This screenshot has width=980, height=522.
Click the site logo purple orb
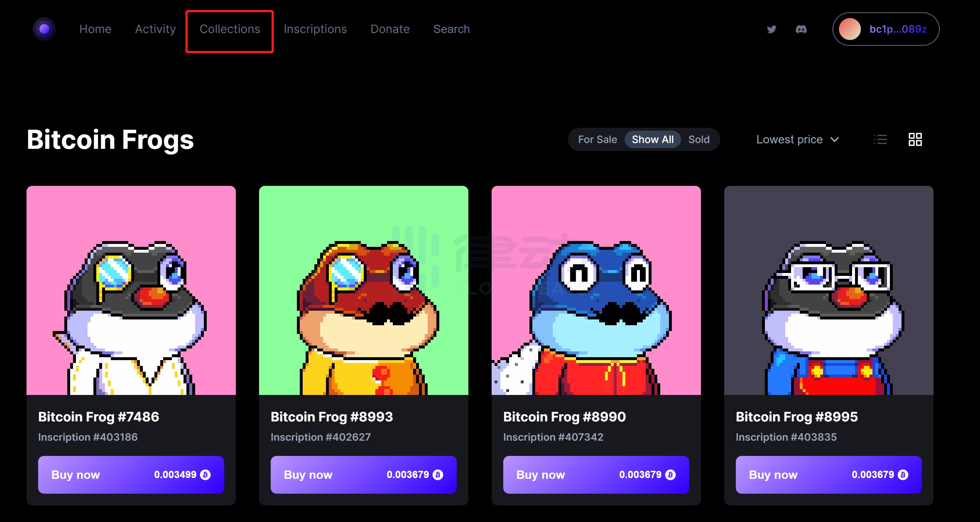tap(44, 29)
